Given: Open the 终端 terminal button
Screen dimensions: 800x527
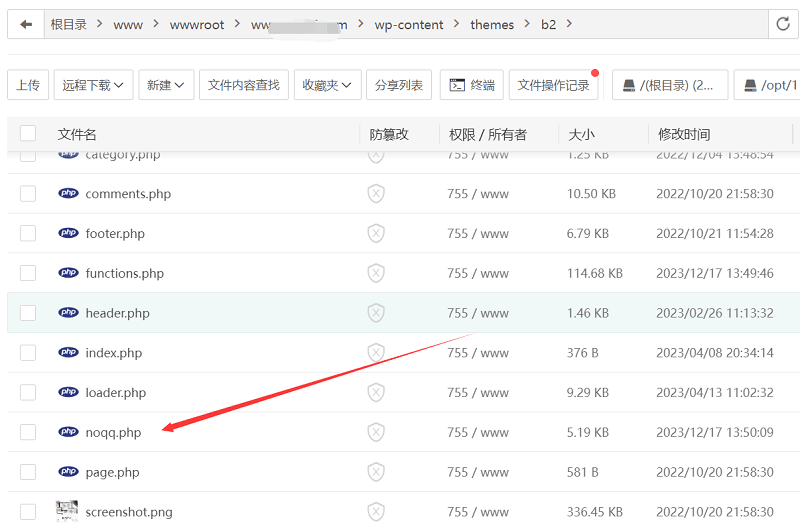Looking at the screenshot, I should (471, 85).
